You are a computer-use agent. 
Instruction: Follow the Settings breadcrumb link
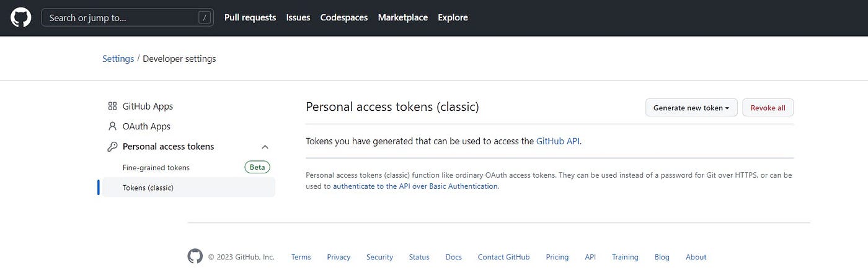click(118, 59)
